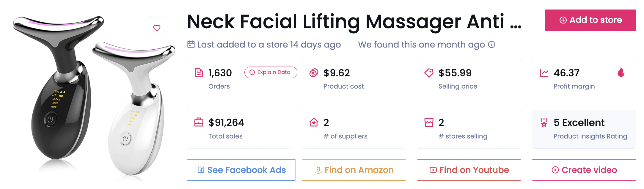Image resolution: width=644 pixels, height=189 pixels.
Task: Click the Product Insights Rating medal icon
Action: tap(544, 122)
